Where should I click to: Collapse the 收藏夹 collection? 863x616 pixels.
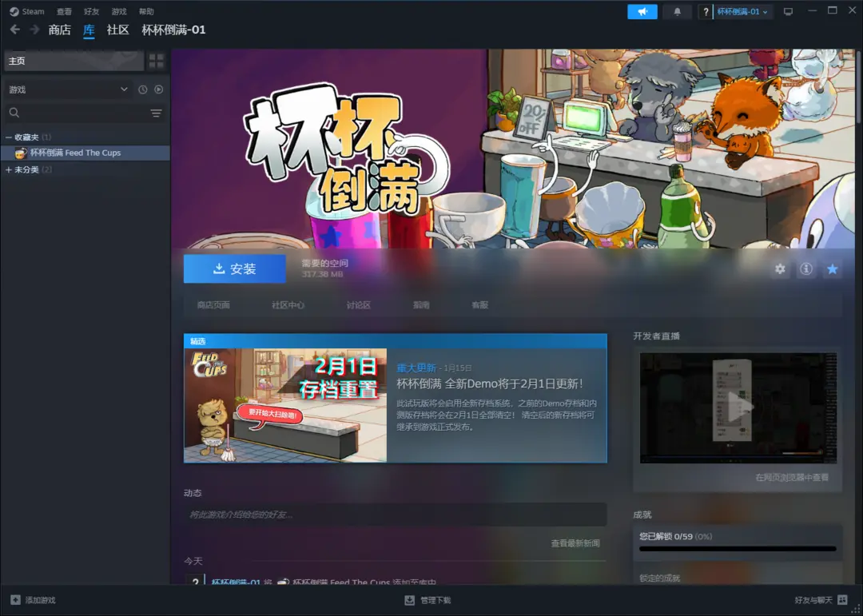[9, 137]
